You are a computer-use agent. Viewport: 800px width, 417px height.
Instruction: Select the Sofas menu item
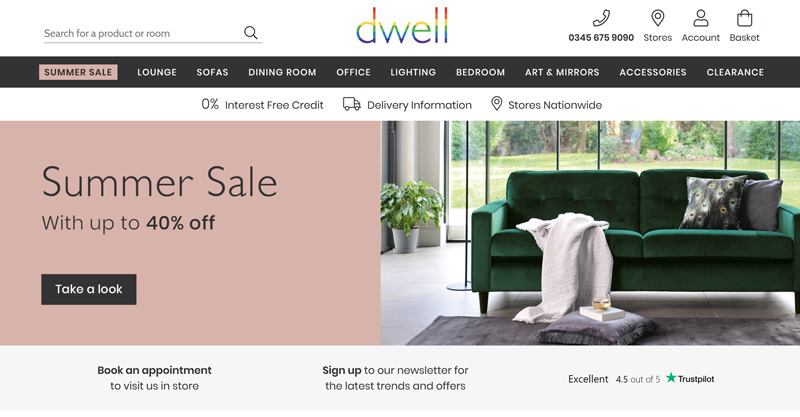pyautogui.click(x=212, y=72)
